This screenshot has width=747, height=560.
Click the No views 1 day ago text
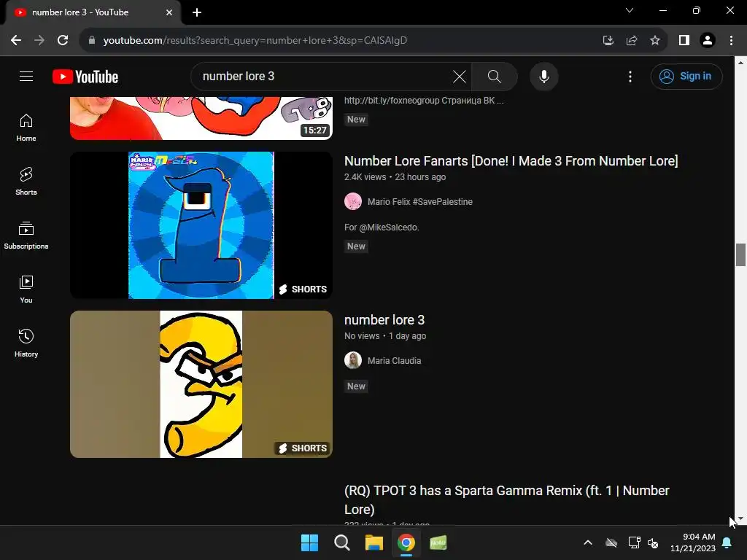(385, 335)
